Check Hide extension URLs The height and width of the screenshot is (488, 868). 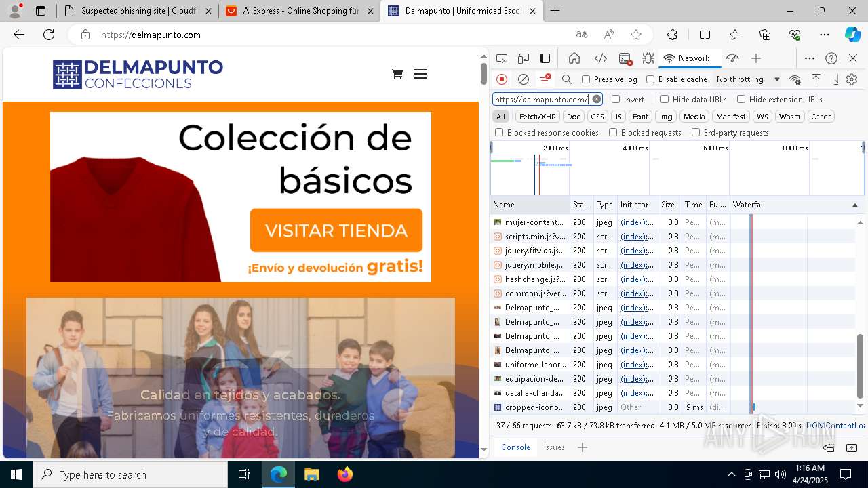741,99
